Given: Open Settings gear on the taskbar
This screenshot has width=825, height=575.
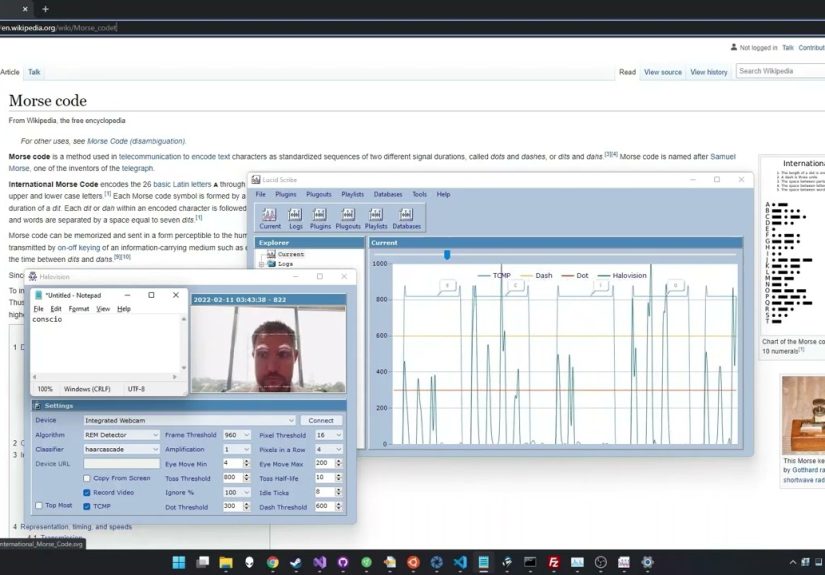Looking at the screenshot, I should [647, 562].
